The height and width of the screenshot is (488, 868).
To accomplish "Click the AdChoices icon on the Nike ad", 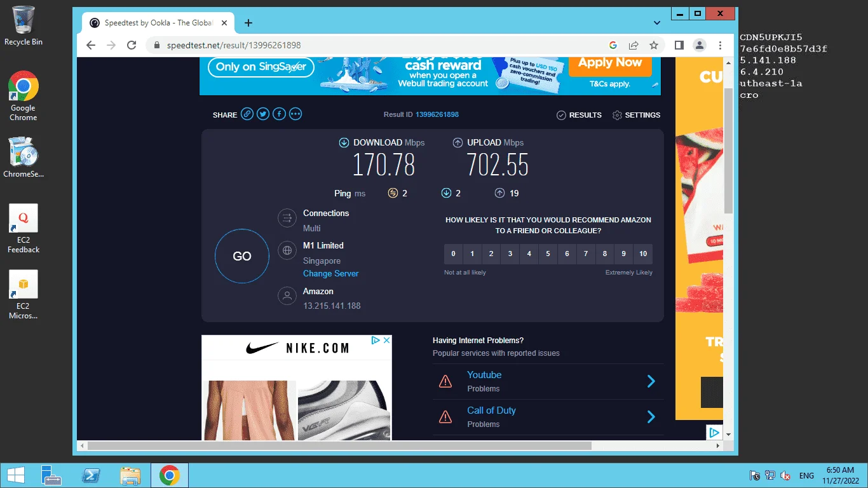I will 376,341.
